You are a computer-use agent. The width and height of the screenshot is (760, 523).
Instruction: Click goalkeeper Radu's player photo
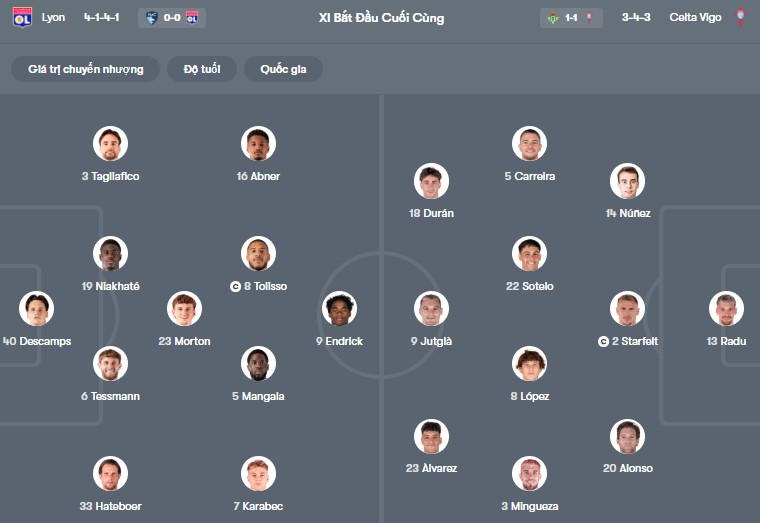pos(726,309)
